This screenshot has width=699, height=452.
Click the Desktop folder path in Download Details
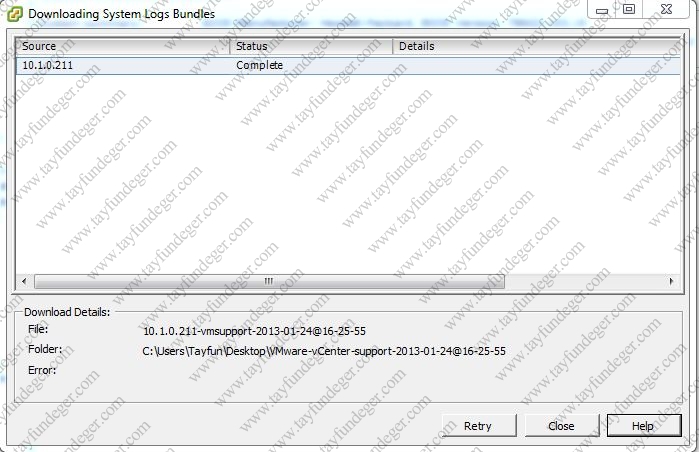(x=324, y=351)
